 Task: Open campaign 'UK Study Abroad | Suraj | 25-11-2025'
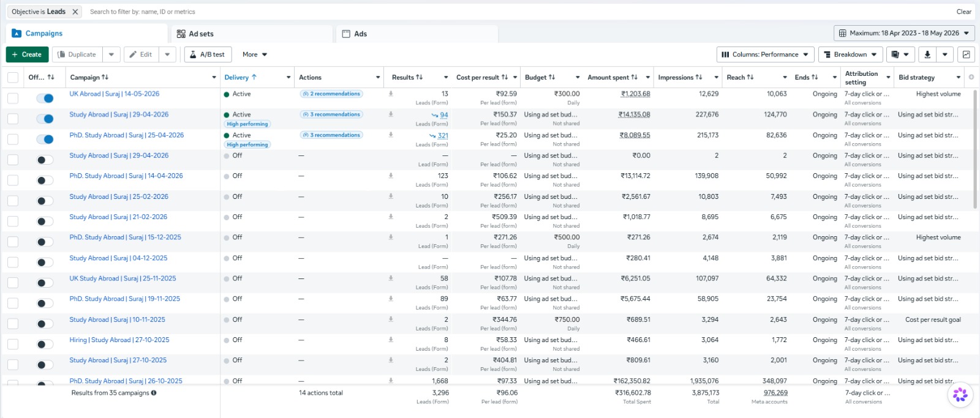[123, 278]
